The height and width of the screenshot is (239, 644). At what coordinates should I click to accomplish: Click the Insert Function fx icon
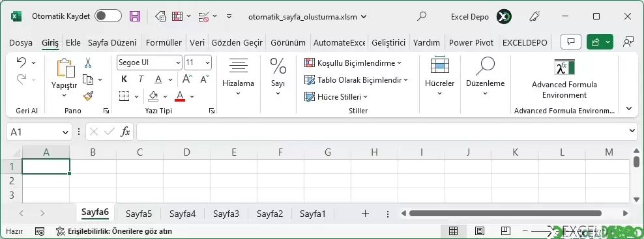point(125,132)
